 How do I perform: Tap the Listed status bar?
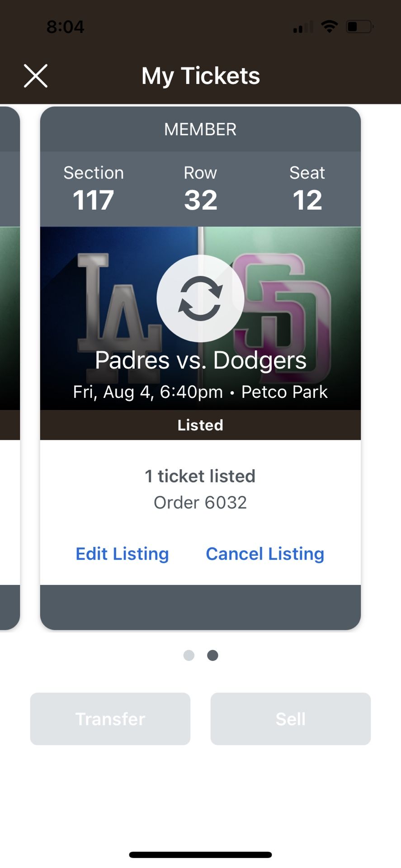pos(200,425)
